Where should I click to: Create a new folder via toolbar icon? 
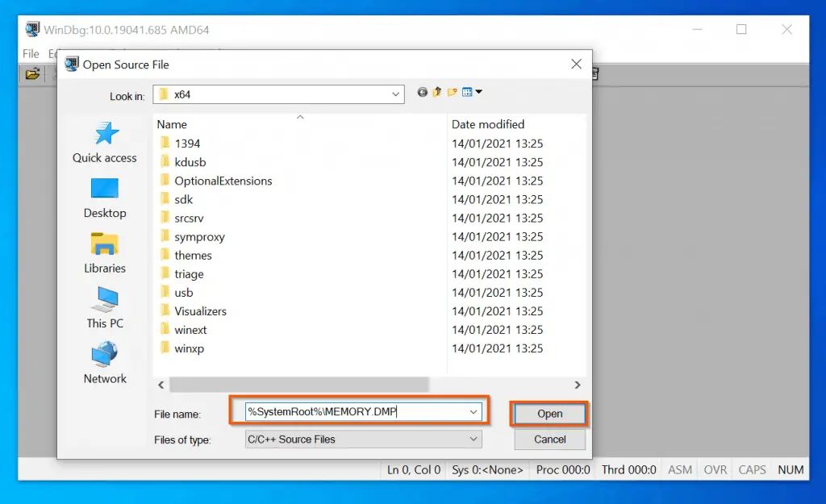coord(453,93)
